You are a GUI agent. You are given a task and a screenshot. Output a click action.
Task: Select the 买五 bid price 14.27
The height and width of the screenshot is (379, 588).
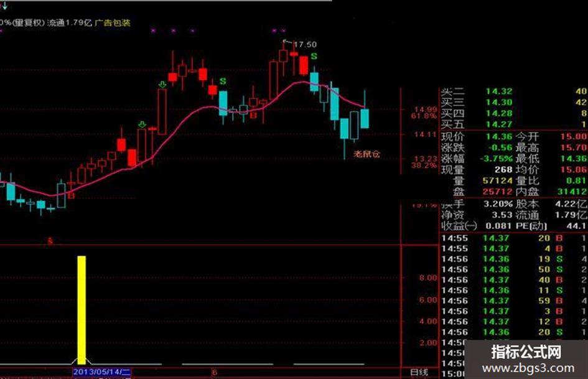point(499,124)
